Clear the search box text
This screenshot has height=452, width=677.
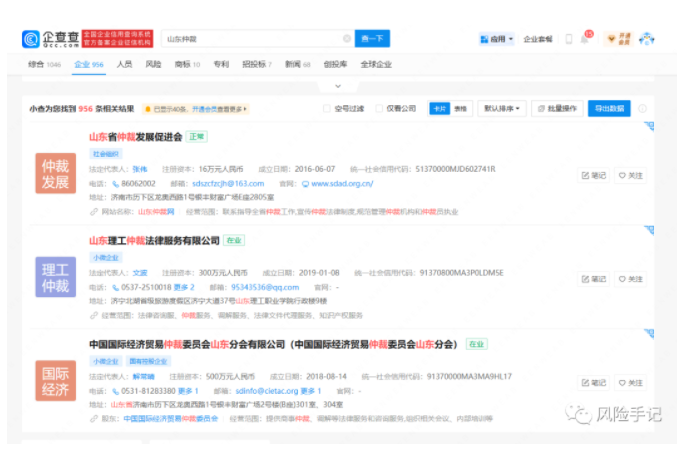pyautogui.click(x=347, y=38)
